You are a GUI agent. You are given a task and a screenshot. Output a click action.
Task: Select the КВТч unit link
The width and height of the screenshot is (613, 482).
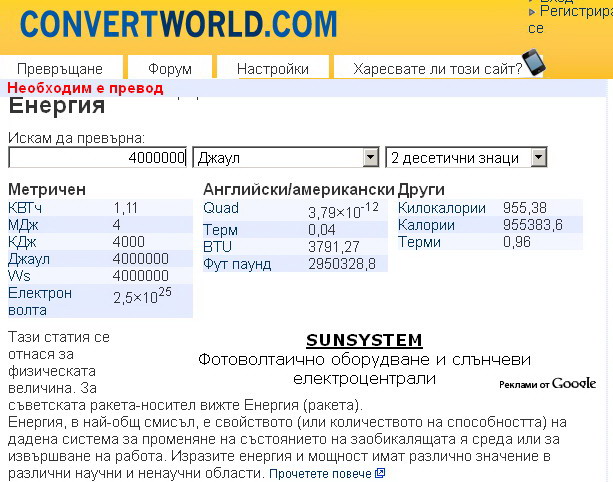coord(25,208)
